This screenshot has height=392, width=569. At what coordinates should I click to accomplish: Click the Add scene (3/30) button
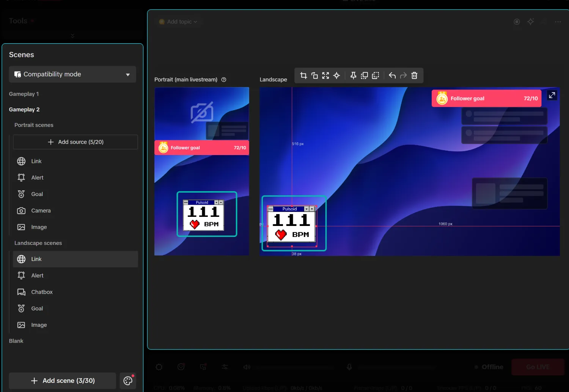pyautogui.click(x=63, y=381)
